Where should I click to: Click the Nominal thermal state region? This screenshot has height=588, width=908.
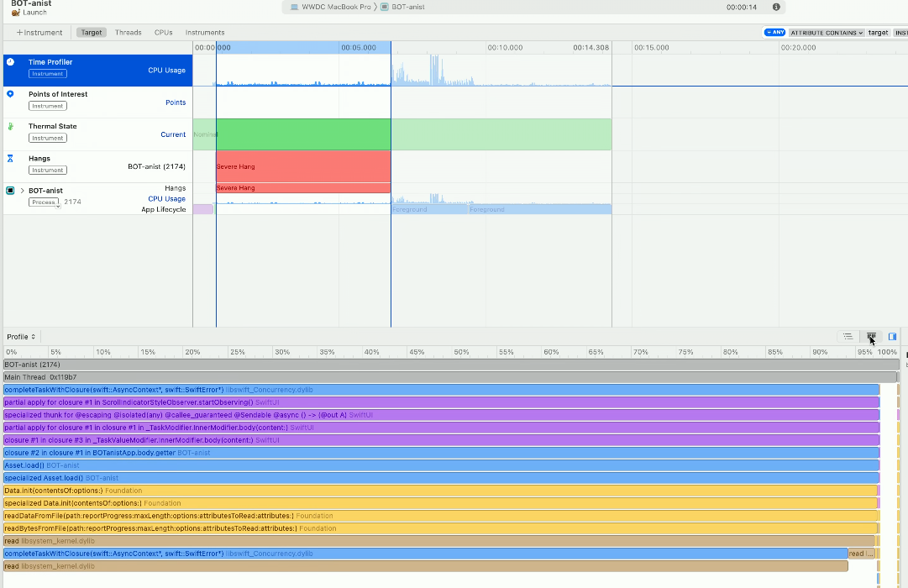[x=204, y=134]
